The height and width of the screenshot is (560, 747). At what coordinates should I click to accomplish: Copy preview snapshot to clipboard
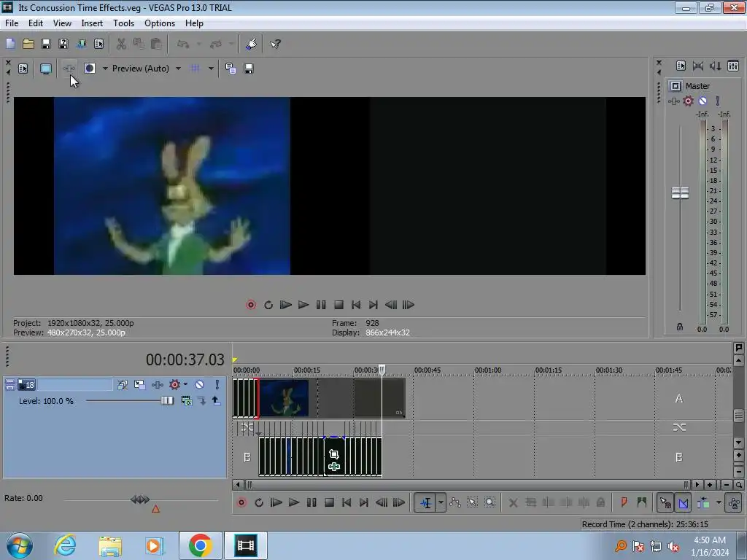[x=231, y=69]
